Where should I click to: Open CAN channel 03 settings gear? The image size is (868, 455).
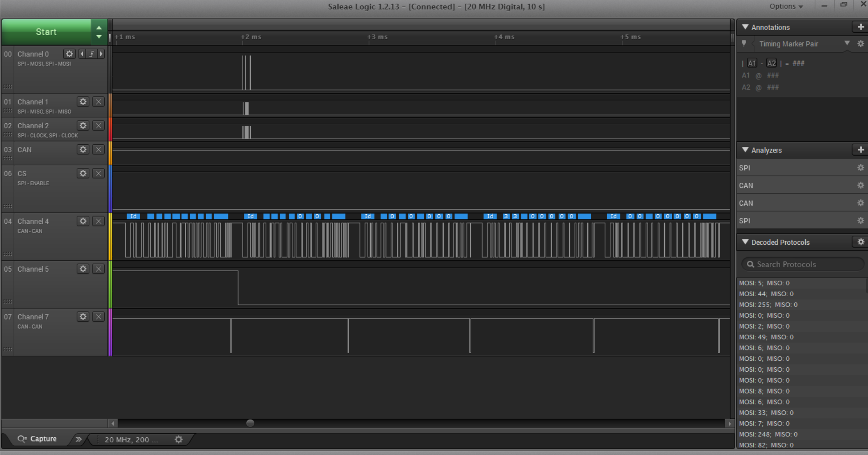click(x=83, y=149)
